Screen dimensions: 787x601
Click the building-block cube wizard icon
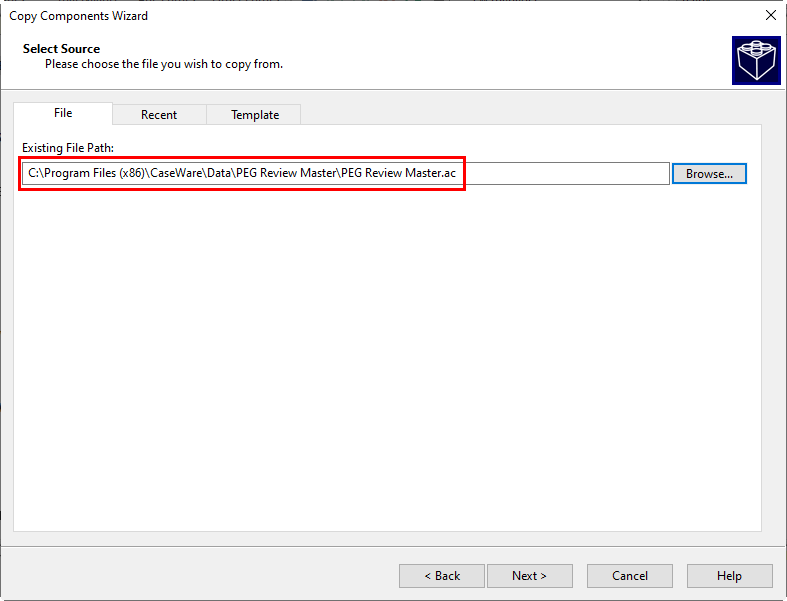pyautogui.click(x=756, y=60)
